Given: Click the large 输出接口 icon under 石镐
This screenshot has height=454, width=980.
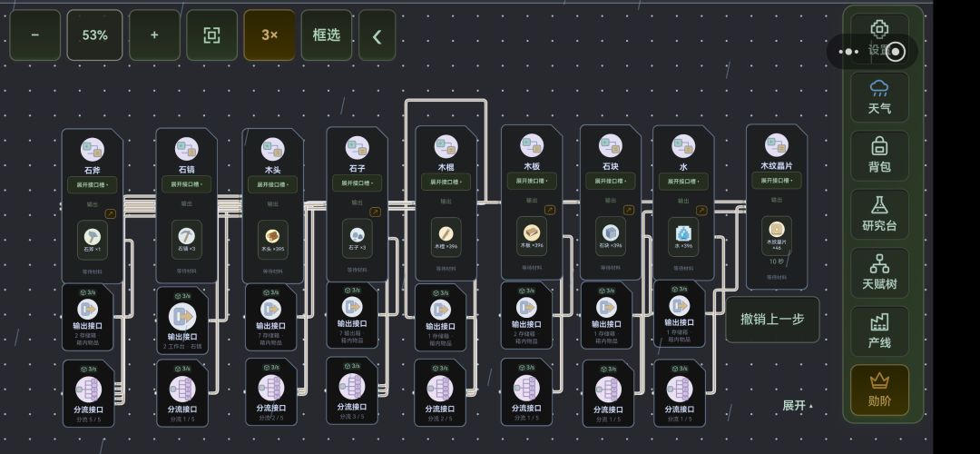Looking at the screenshot, I should coord(182,316).
